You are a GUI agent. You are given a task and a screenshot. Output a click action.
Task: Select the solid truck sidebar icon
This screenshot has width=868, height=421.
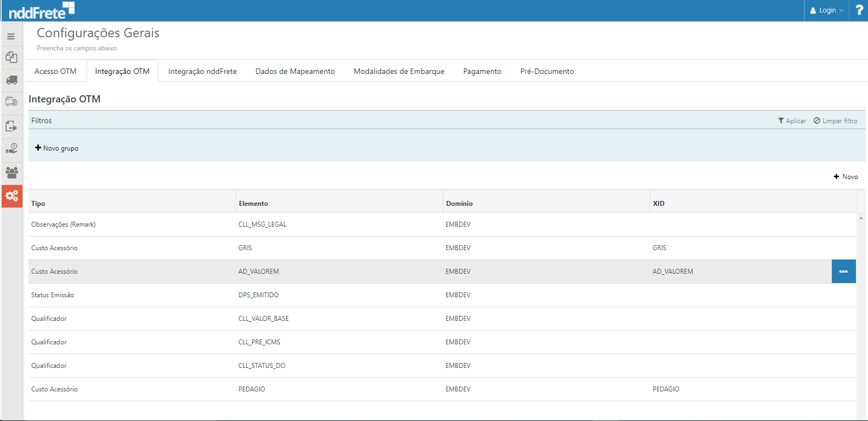12,80
